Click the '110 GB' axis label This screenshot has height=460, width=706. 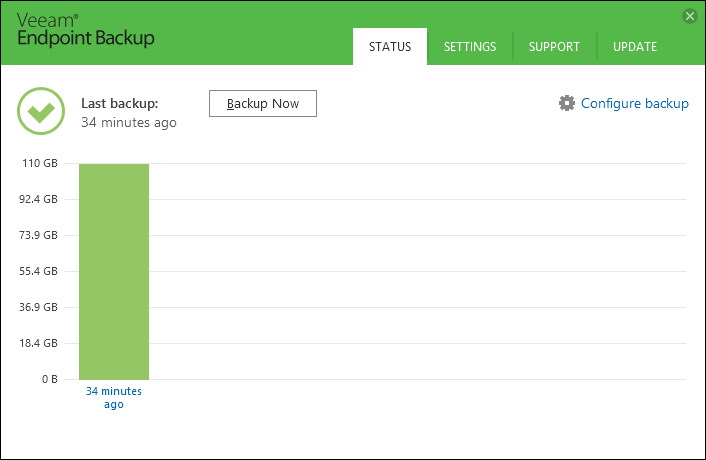click(40, 163)
